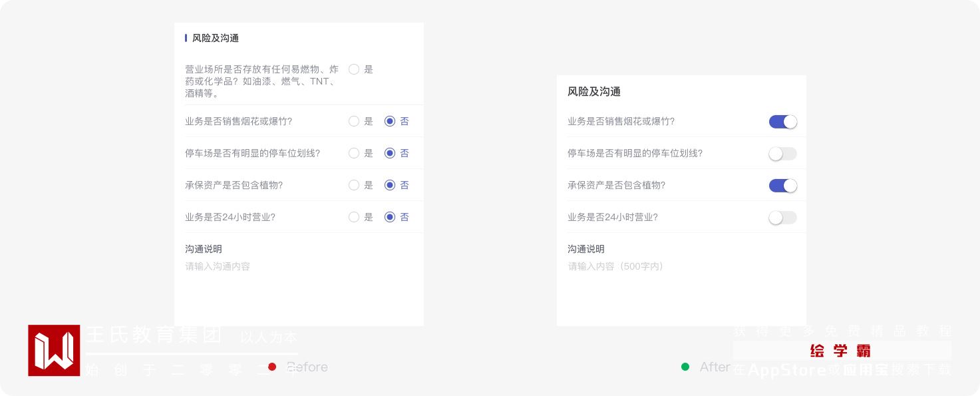The width and height of the screenshot is (980, 396).
Task: Select 否 for 停车位划线 in Before form
Action: 390,153
